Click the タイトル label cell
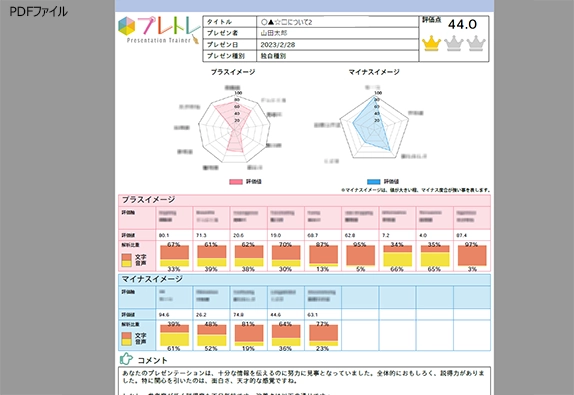This screenshot has height=395, width=574. pos(230,22)
